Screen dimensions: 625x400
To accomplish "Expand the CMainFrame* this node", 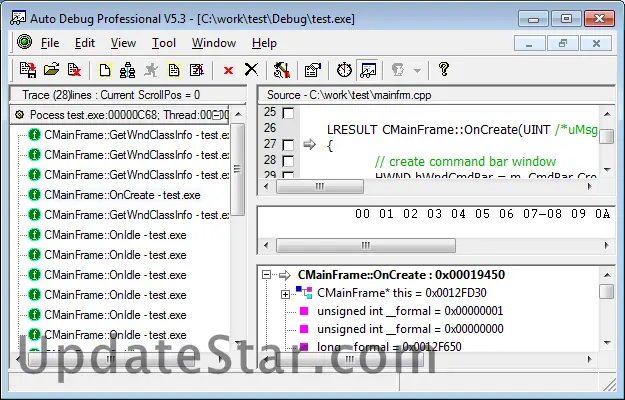I will pos(285,294).
